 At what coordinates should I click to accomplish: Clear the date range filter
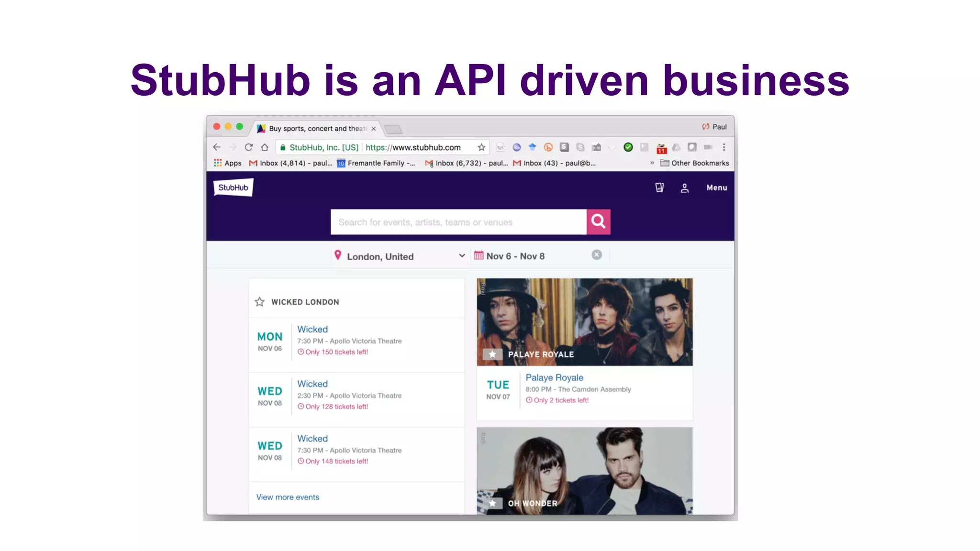(x=597, y=255)
